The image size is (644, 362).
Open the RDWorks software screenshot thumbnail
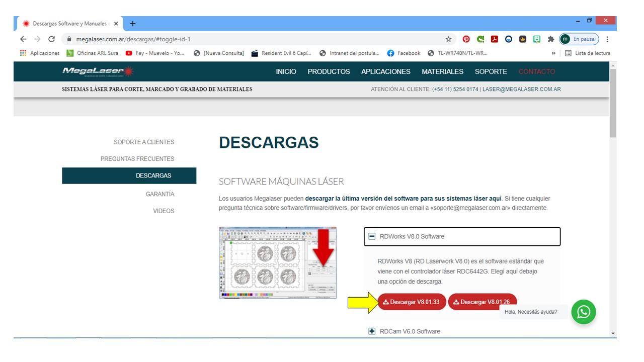click(278, 262)
